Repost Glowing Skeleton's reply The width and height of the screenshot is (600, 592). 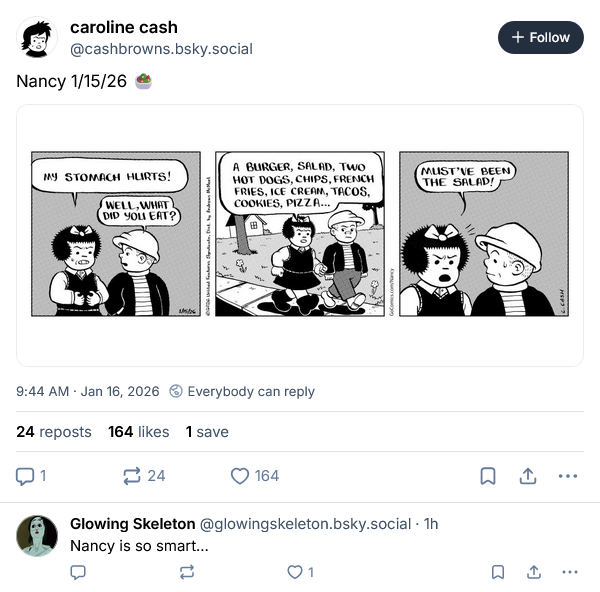(x=186, y=572)
